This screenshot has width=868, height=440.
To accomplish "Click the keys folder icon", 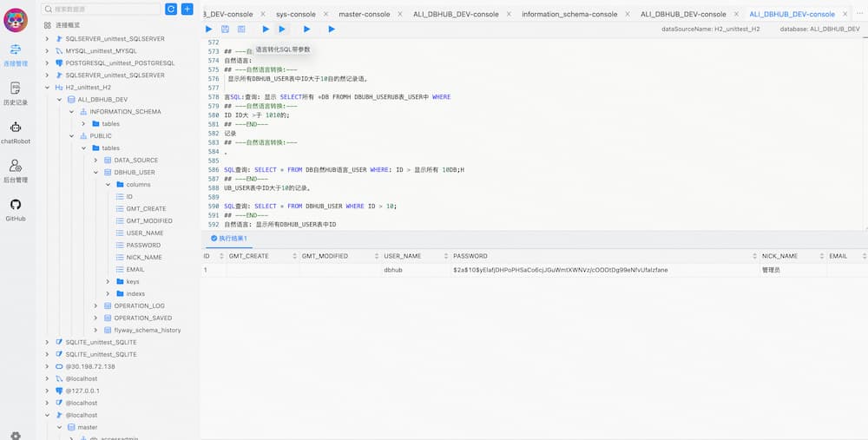I will click(120, 282).
